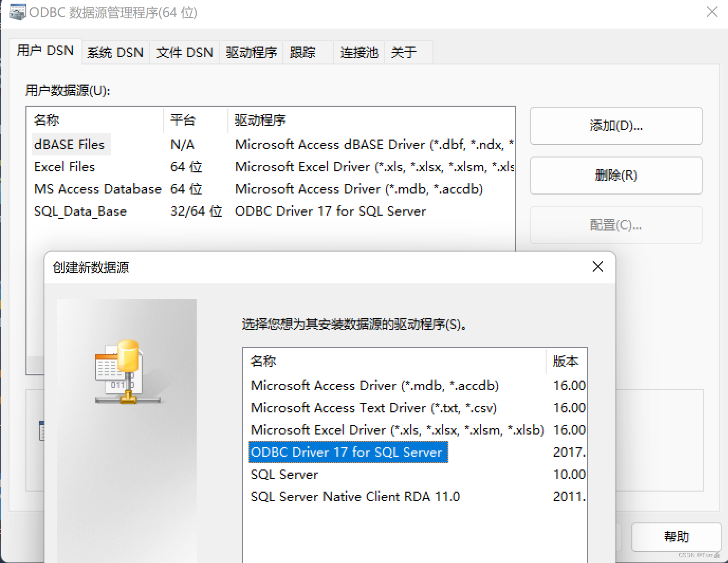Click the 删除(R) button
The width and height of the screenshot is (728, 563).
coord(616,176)
